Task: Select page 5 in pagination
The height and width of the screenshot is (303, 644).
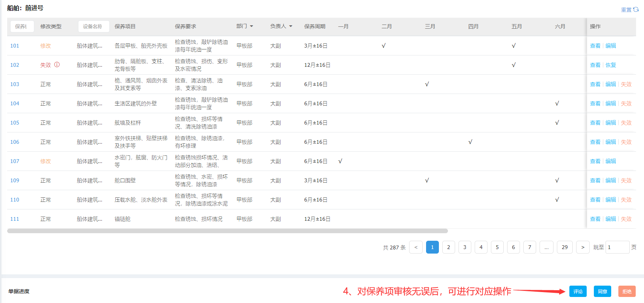Action: (x=497, y=247)
